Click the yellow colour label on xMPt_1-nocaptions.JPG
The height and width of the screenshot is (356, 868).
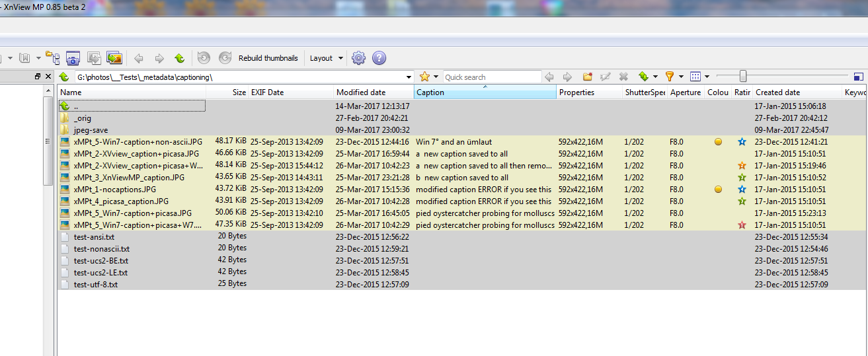coord(718,190)
